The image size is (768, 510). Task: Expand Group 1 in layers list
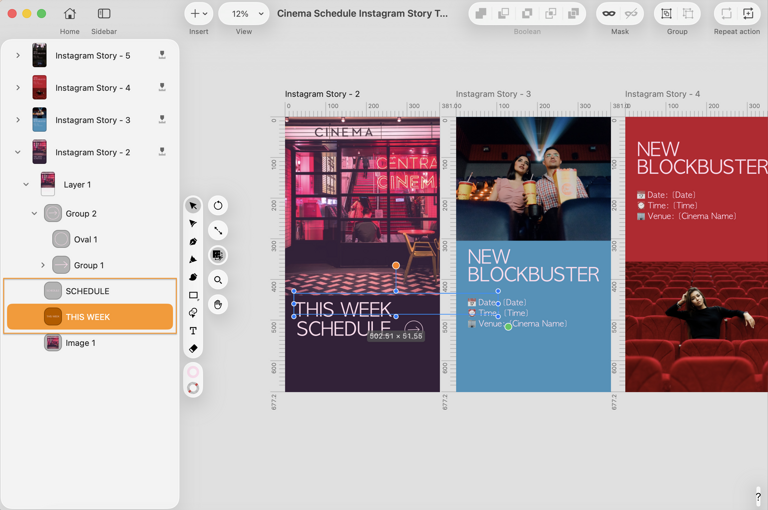tap(43, 265)
